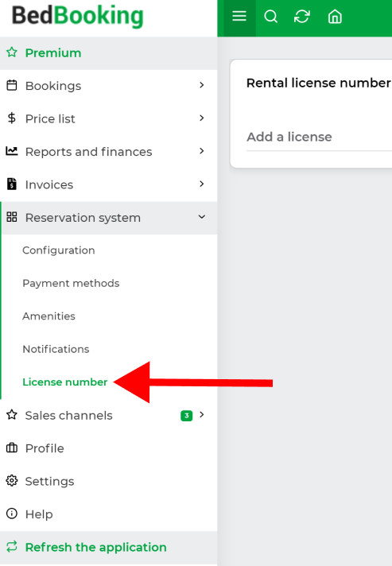Go to home via the house icon
The image size is (392, 566).
click(x=335, y=17)
